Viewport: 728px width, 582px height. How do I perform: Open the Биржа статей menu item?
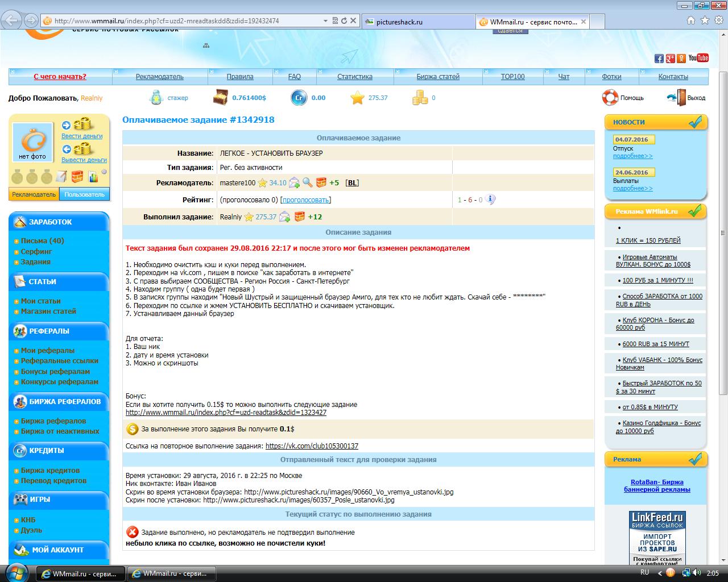click(438, 76)
